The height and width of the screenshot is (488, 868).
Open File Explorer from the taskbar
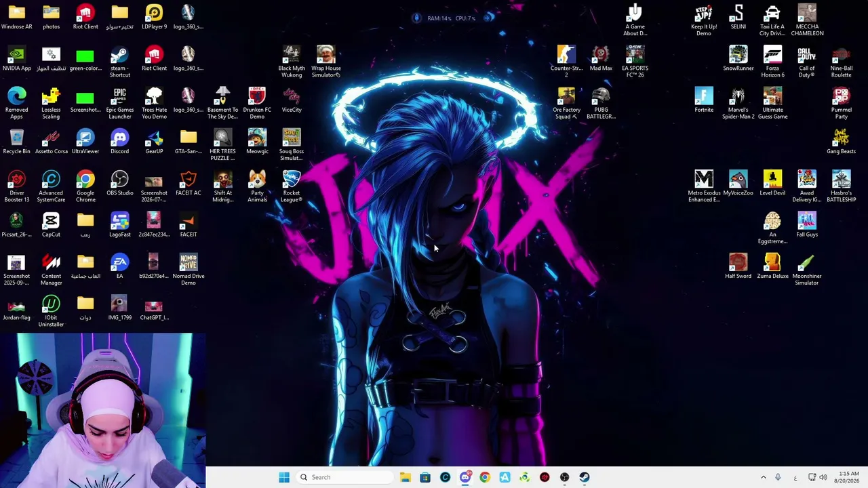point(406,477)
